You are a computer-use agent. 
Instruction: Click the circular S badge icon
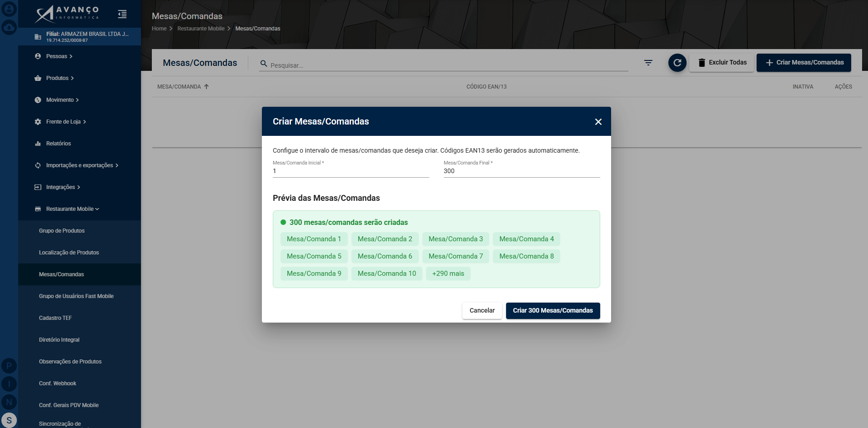click(9, 420)
